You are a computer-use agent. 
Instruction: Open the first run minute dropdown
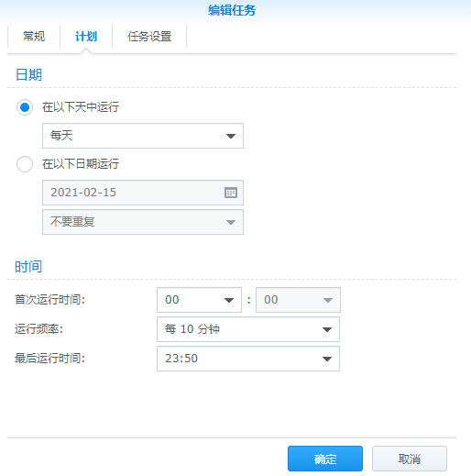point(298,300)
